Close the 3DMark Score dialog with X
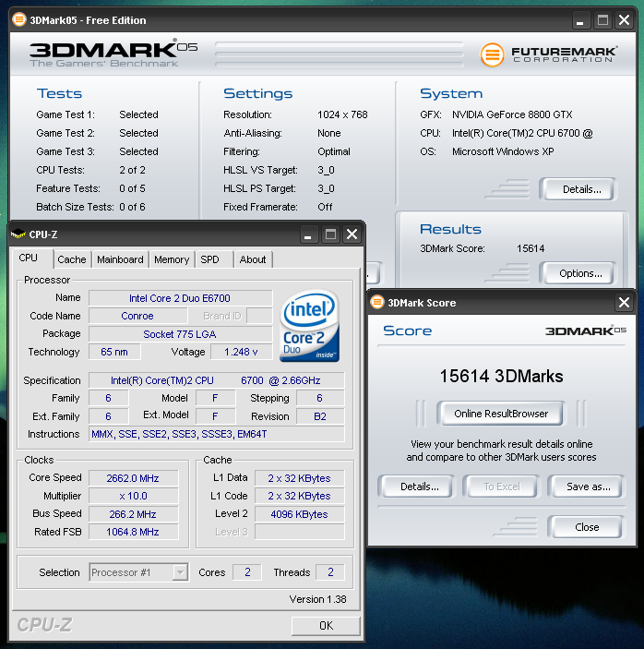Image resolution: width=644 pixels, height=649 pixels. 624,303
